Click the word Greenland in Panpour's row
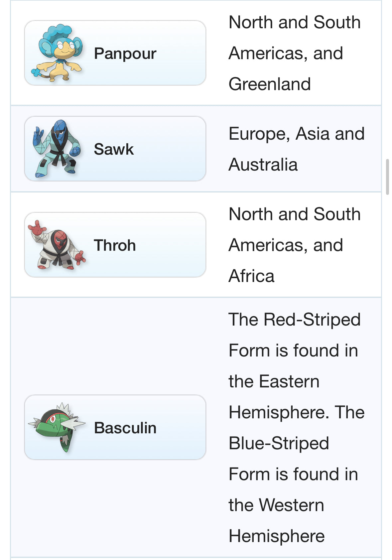 tap(270, 84)
